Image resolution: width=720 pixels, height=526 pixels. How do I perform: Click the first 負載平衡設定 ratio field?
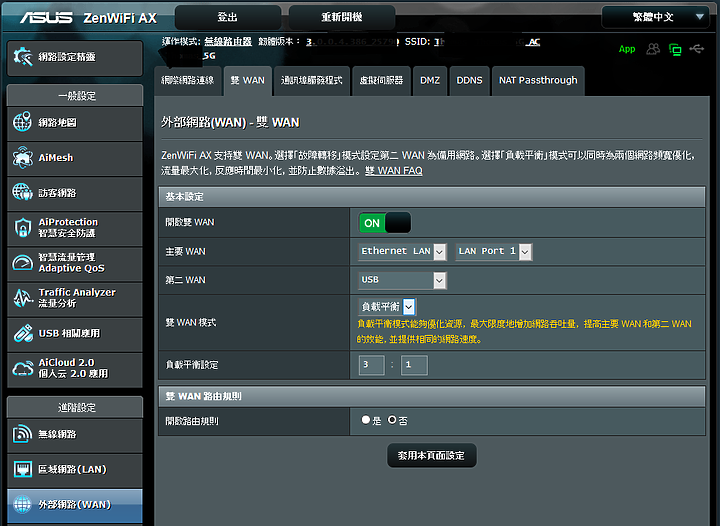click(371, 365)
